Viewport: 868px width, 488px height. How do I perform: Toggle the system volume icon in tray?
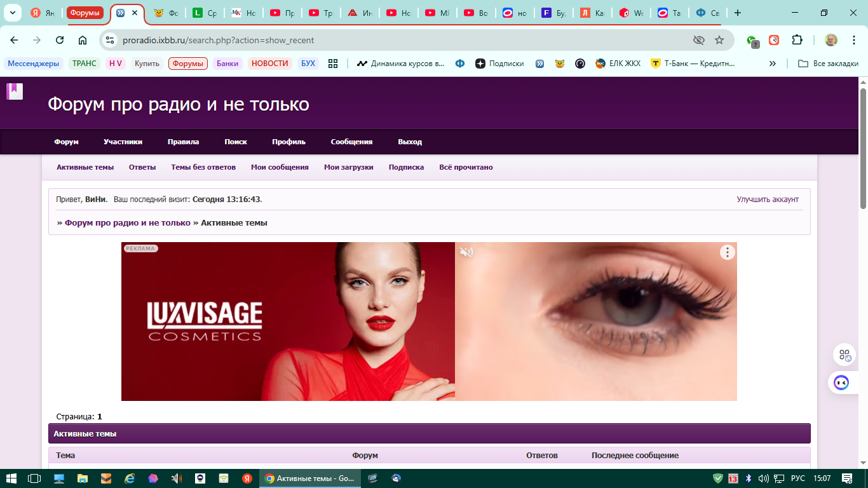[764, 478]
